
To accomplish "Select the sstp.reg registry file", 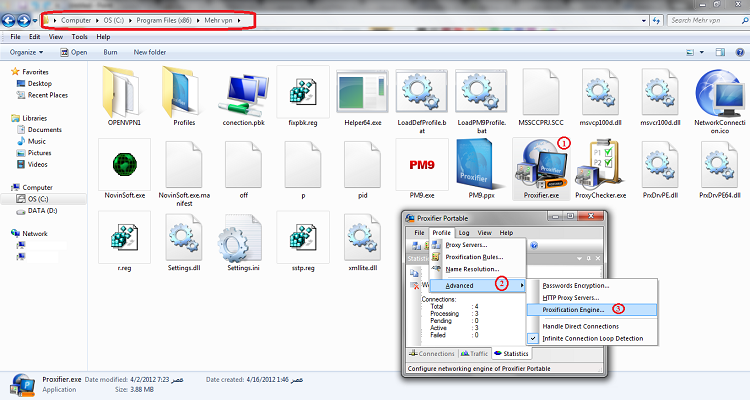I will click(303, 242).
